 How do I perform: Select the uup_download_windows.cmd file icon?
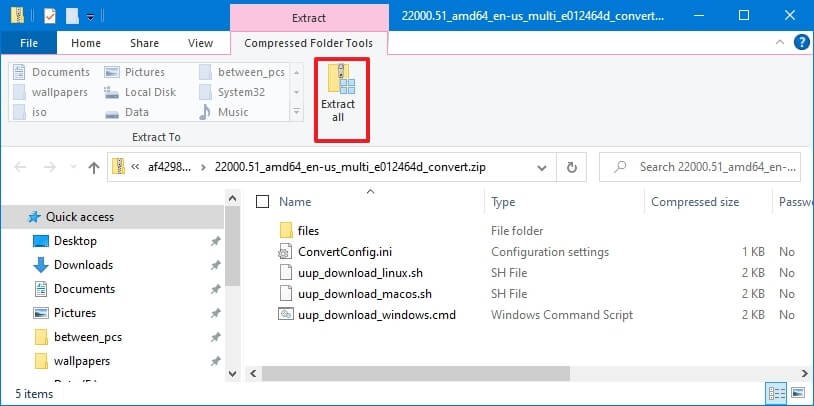[285, 314]
